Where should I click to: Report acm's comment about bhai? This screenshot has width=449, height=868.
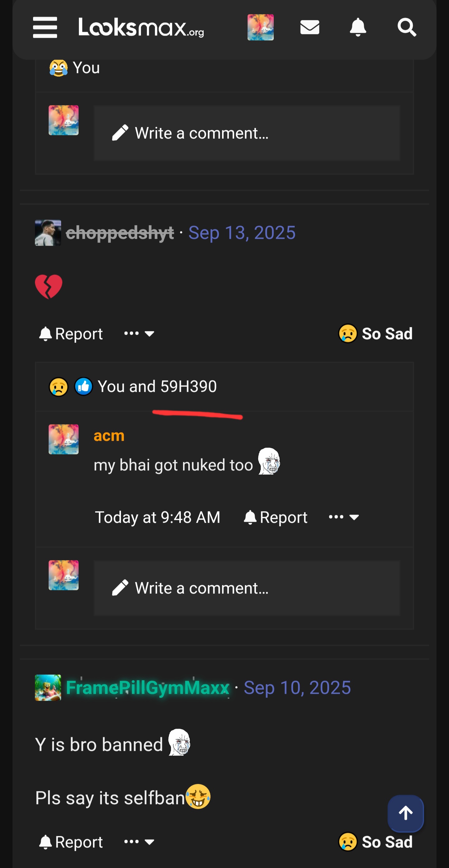point(275,517)
